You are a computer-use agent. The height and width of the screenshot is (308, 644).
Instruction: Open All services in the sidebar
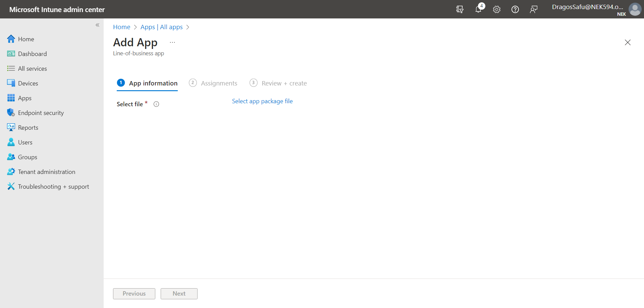pos(33,69)
